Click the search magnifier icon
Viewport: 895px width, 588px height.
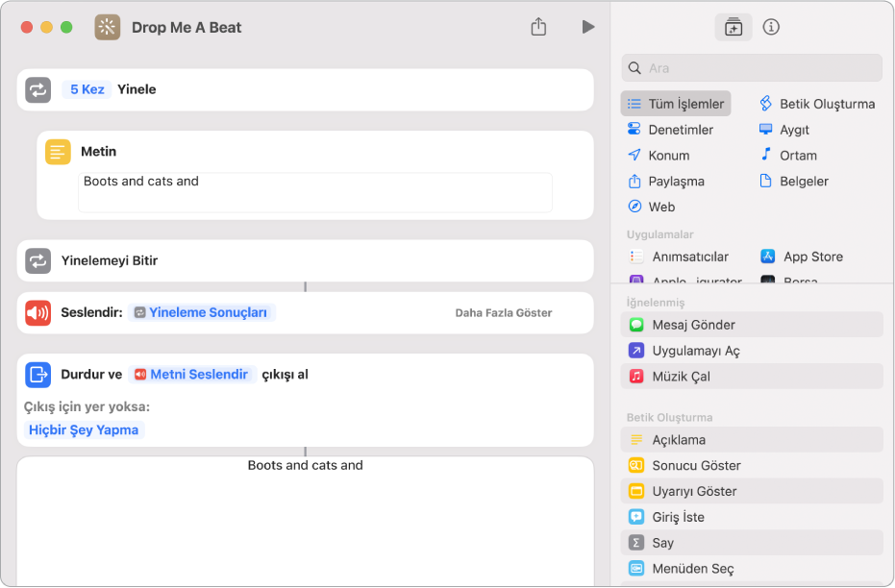(x=634, y=68)
